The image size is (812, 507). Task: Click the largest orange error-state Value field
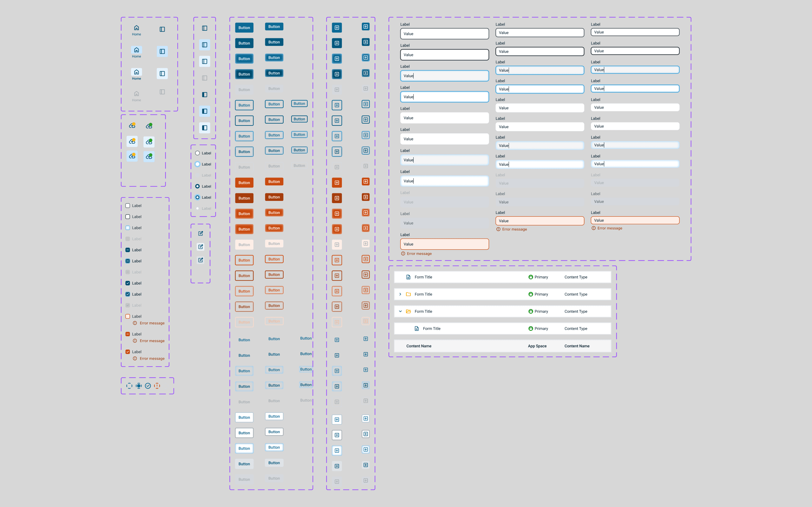click(444, 244)
